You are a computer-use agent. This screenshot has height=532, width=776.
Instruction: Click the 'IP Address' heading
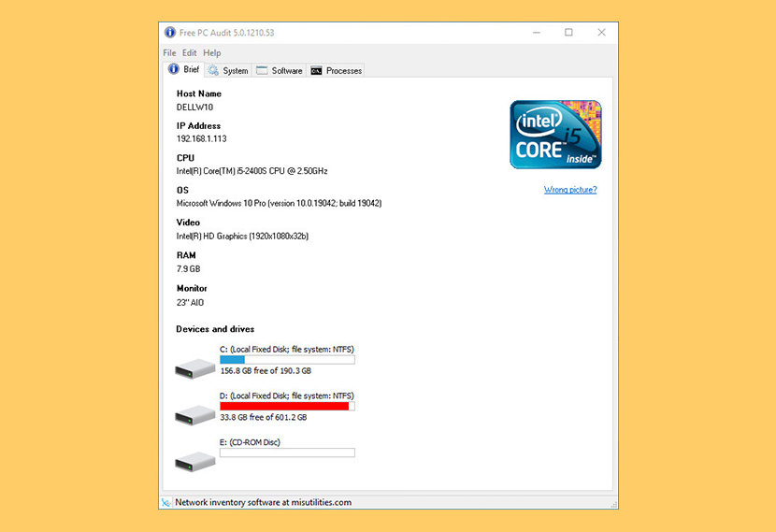[x=198, y=125]
